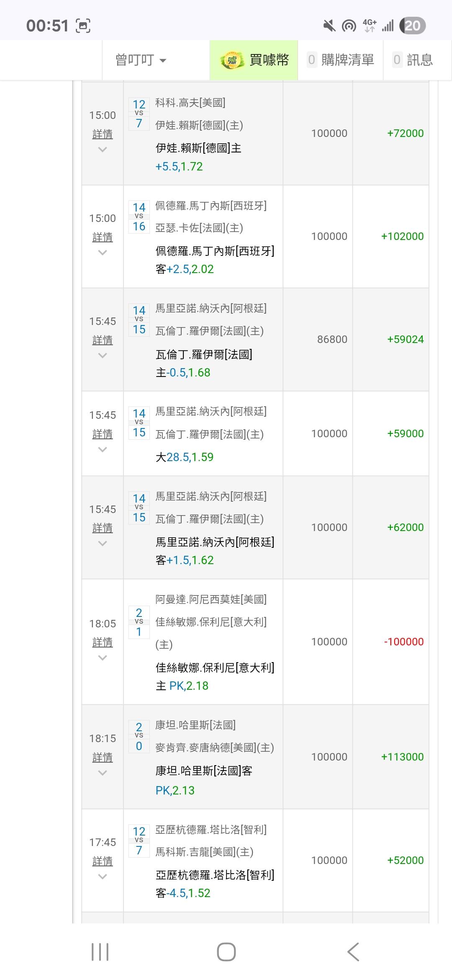Tap the Android back navigation arrow
The height and width of the screenshot is (980, 452).
tap(353, 952)
